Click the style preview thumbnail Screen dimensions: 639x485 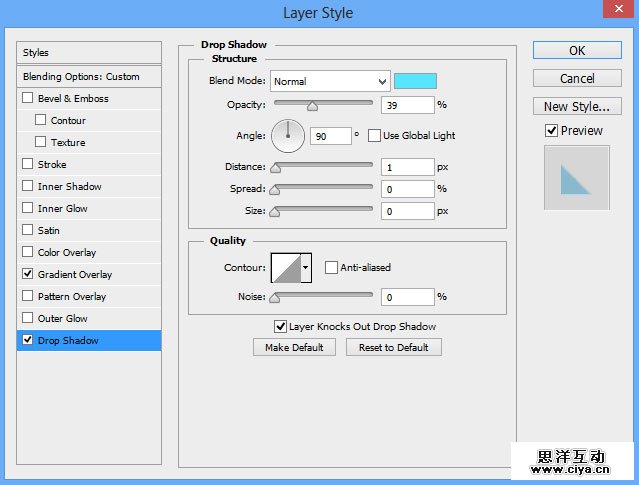pos(576,178)
